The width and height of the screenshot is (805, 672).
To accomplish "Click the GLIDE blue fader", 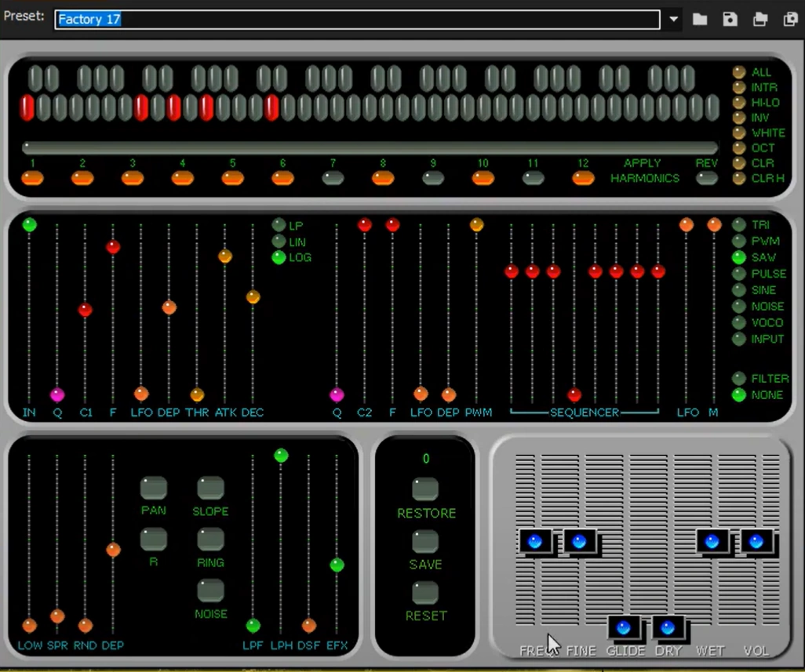I will click(624, 627).
